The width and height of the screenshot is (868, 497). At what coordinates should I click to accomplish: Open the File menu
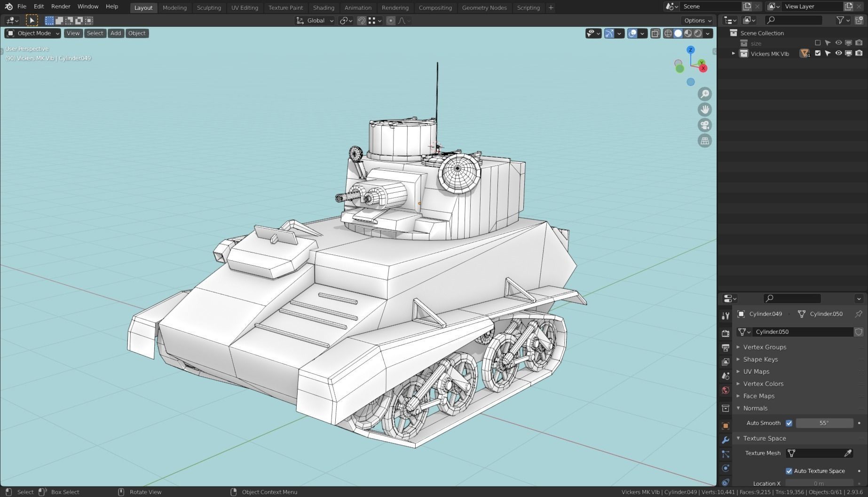click(x=22, y=7)
